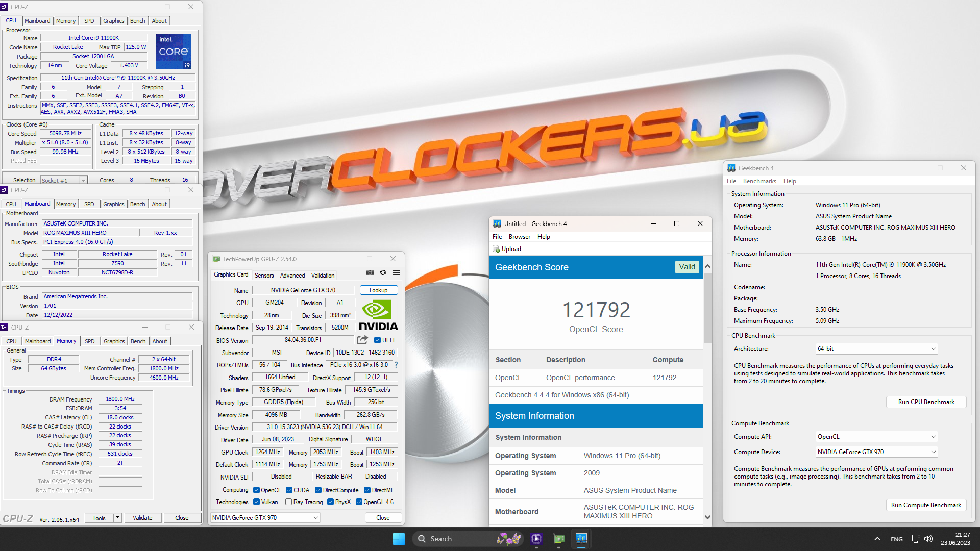Click top CPU-Z window title icon
This screenshot has width=980, height=551.
(x=4, y=7)
